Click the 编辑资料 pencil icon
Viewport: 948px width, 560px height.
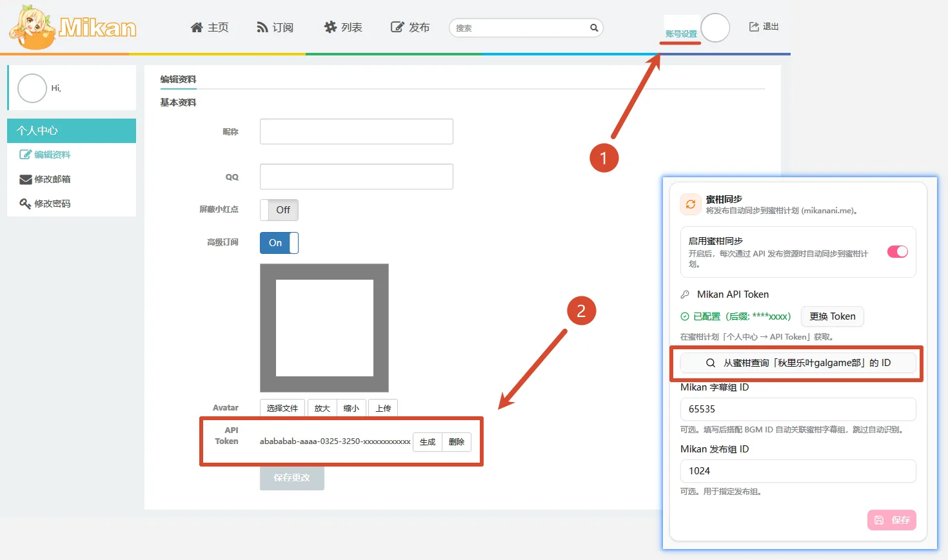click(25, 155)
